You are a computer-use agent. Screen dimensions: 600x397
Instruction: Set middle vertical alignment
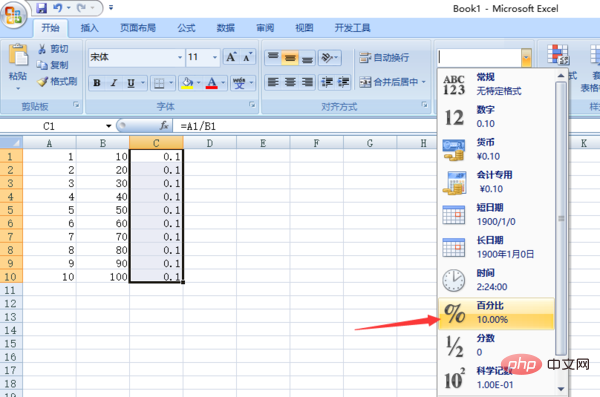click(290, 58)
